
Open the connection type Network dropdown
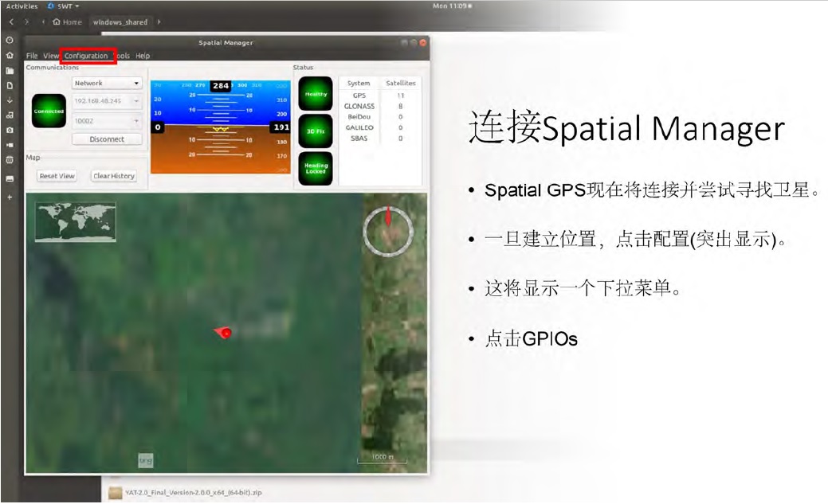(x=108, y=83)
